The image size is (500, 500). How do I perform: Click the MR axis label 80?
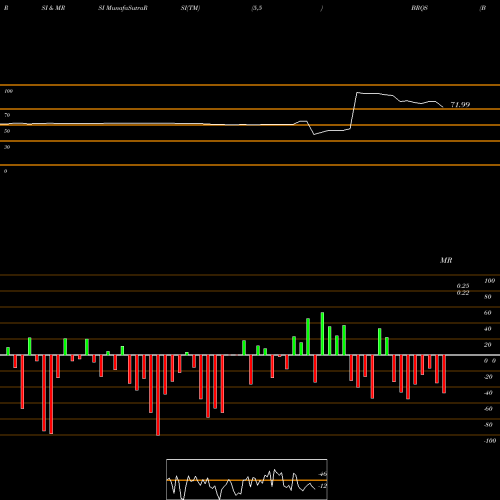488,297
